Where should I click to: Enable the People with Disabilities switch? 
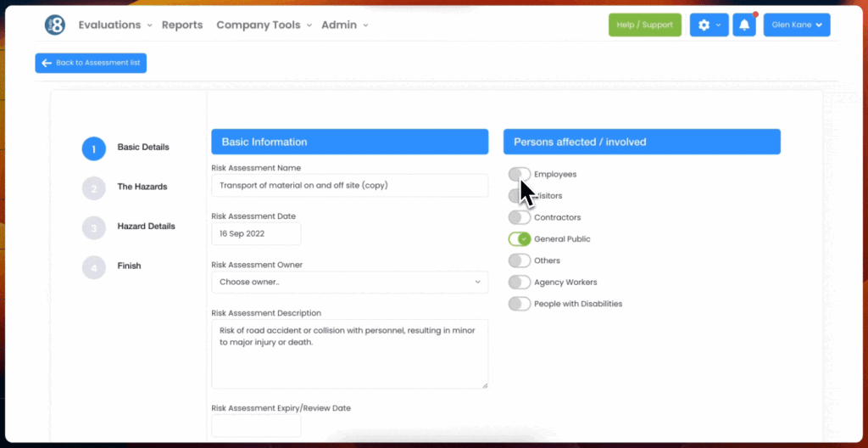[x=520, y=304]
